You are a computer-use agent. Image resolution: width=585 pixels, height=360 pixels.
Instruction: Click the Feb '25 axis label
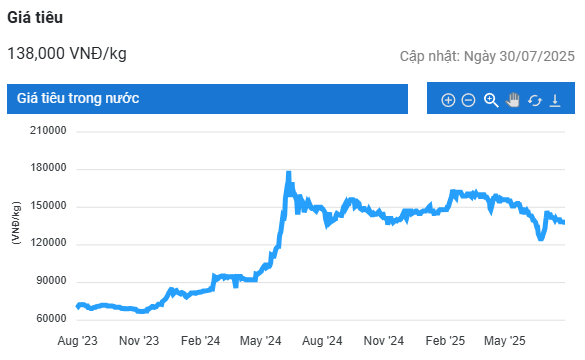point(445,341)
